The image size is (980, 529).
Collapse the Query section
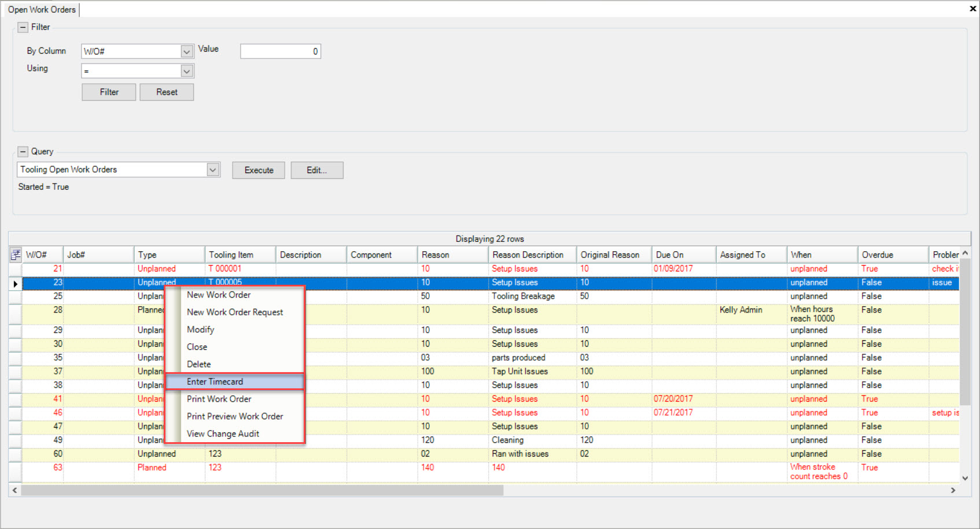[23, 152]
